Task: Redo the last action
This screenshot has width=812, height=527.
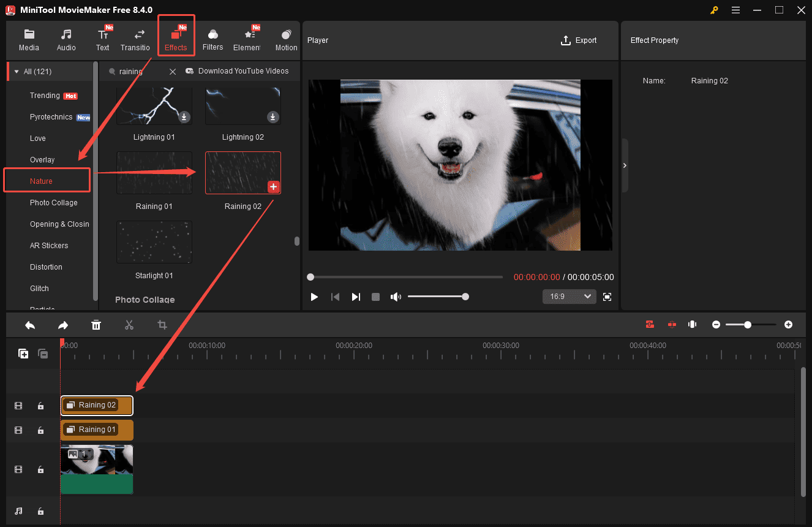Action: click(x=62, y=325)
